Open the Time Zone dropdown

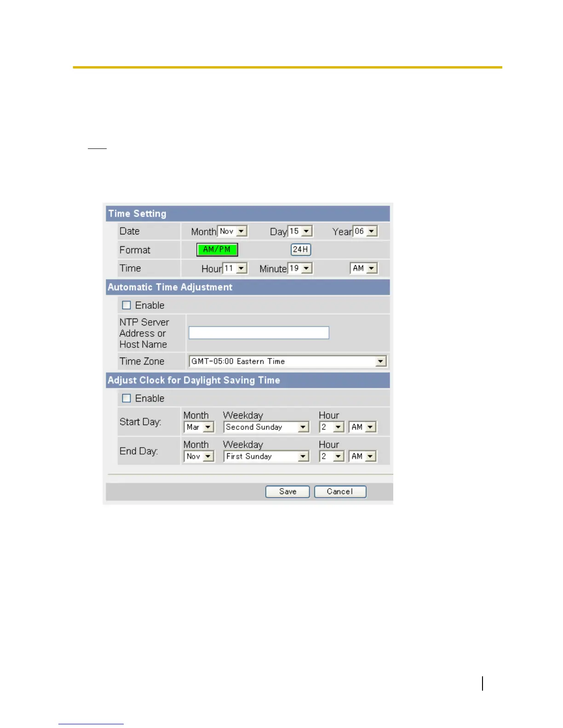288,362
